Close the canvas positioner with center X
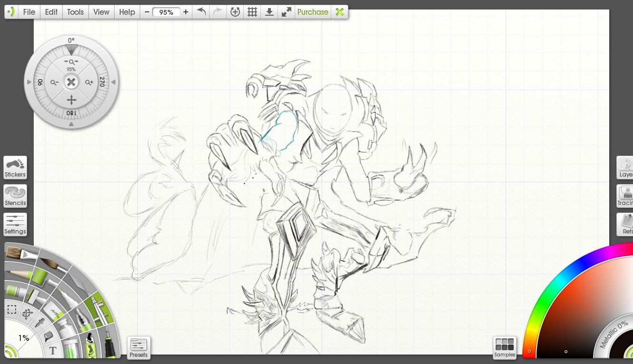The width and height of the screenshot is (633, 364). 71,83
